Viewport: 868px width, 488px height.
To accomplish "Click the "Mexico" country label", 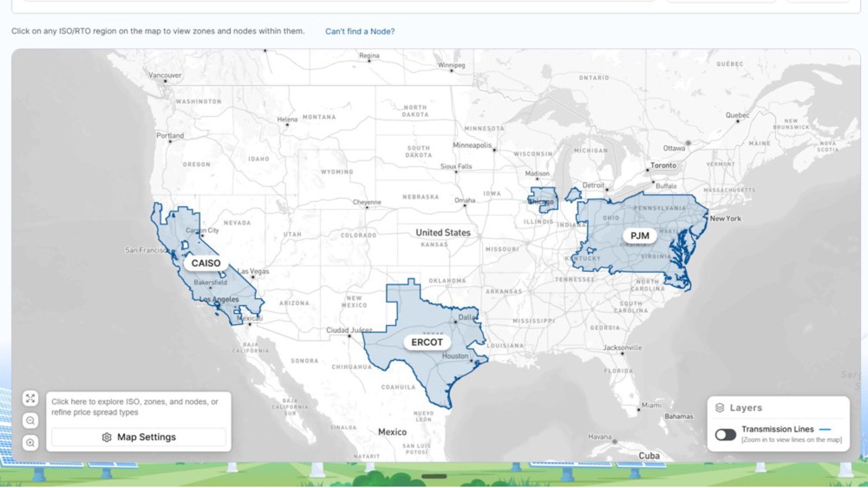I will [392, 432].
